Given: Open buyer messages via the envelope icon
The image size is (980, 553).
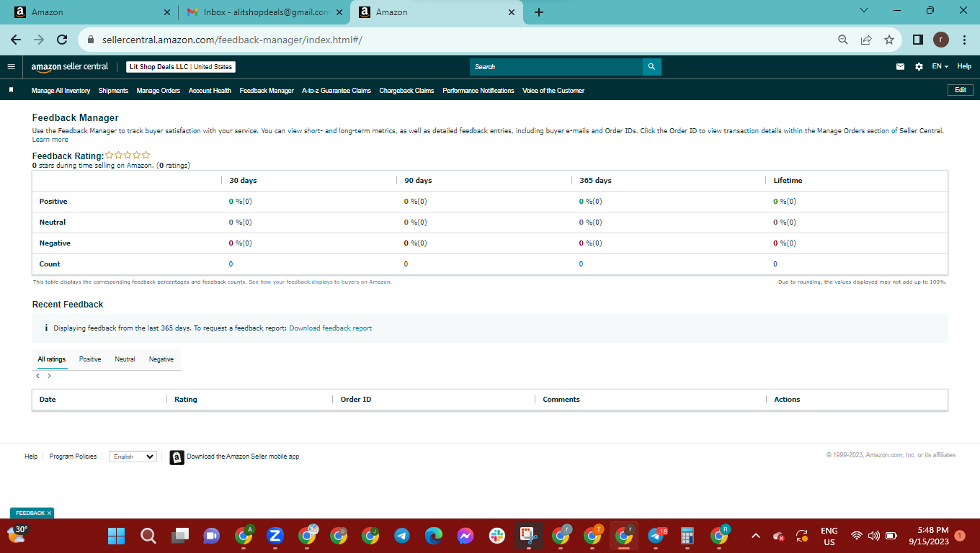Looking at the screenshot, I should (900, 67).
